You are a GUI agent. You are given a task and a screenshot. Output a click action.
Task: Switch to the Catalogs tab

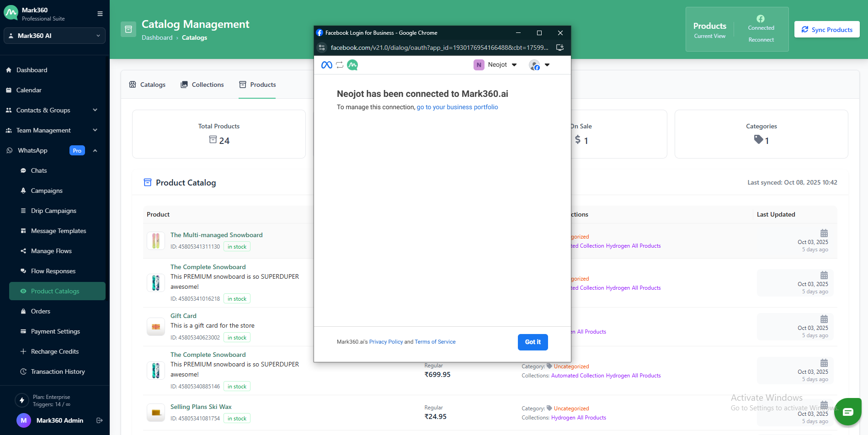[147, 85]
